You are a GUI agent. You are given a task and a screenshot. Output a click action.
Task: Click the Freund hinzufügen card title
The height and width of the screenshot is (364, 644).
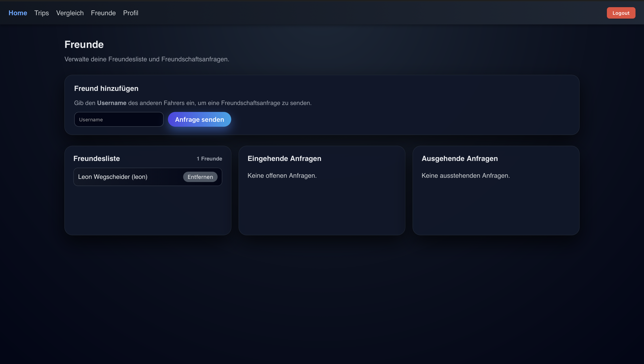106,88
